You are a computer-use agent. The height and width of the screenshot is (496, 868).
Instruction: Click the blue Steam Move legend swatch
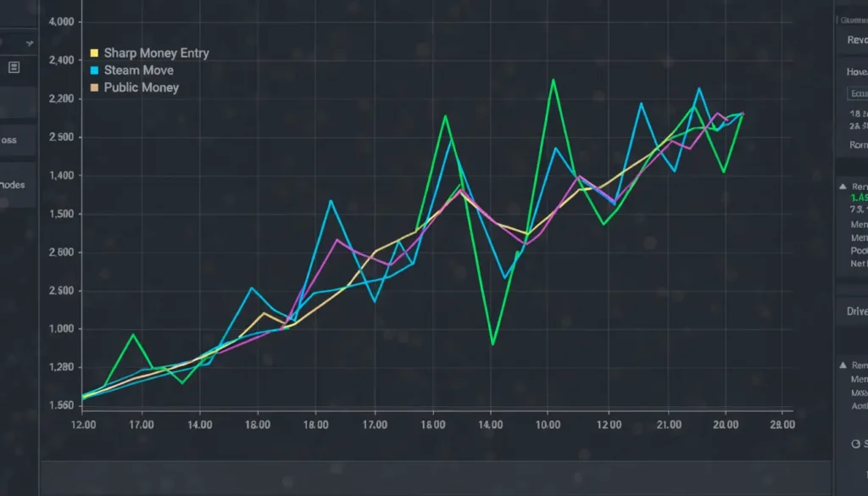tap(94, 70)
